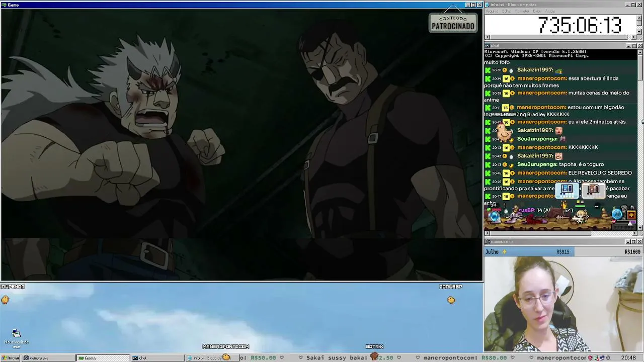The width and height of the screenshot is (644, 362).
Task: Click the Notepad icon in info.txt title bar
Action: [x=487, y=5]
